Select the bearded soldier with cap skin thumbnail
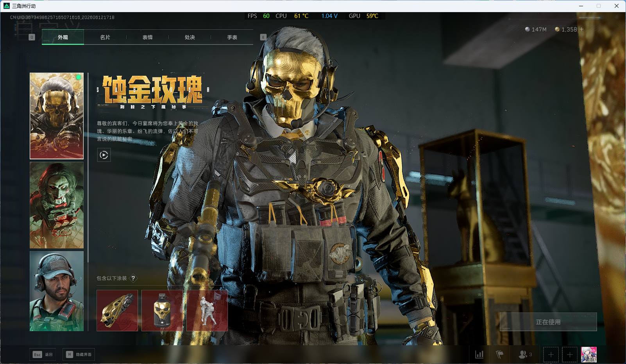The width and height of the screenshot is (626, 364). [57, 291]
